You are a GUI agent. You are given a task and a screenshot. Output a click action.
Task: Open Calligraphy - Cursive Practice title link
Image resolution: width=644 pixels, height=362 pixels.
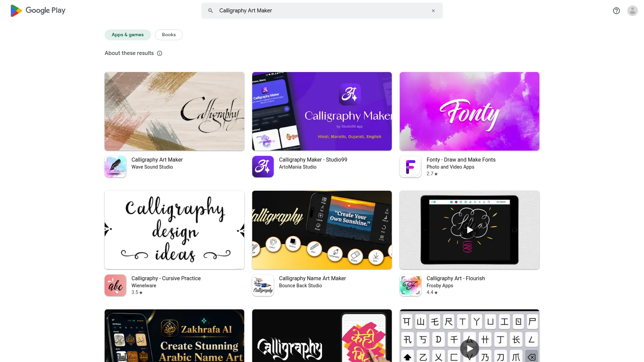coord(166,279)
